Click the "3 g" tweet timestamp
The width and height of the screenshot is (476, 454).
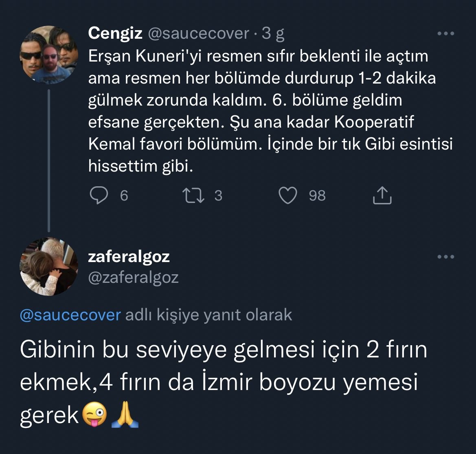pyautogui.click(x=273, y=33)
